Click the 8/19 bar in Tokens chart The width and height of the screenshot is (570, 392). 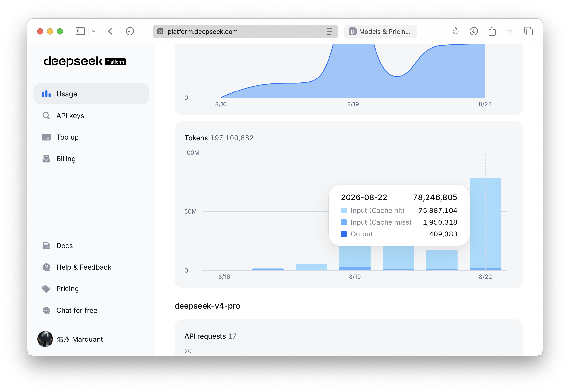tap(355, 258)
